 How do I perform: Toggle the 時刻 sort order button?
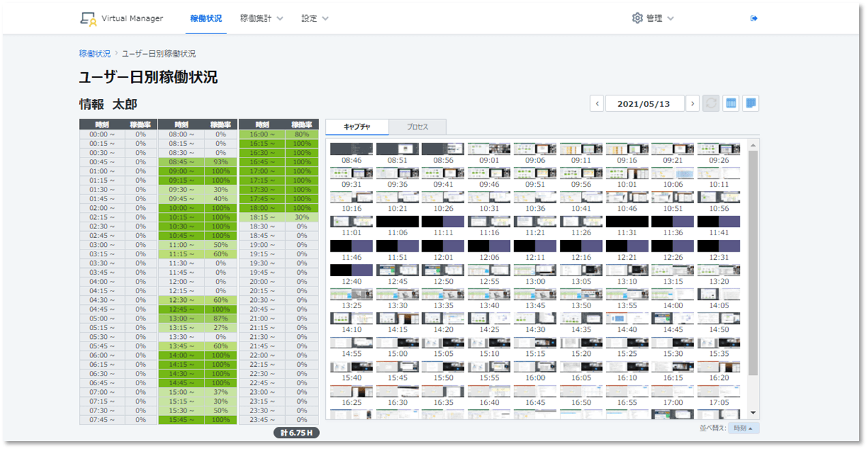click(x=743, y=428)
